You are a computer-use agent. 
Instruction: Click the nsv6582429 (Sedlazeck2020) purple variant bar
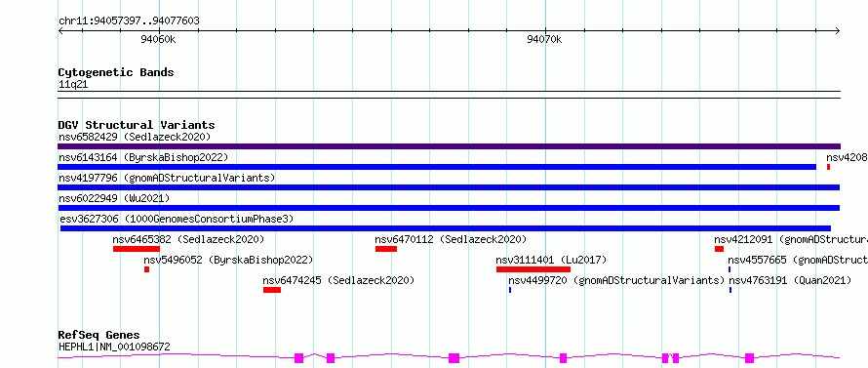tap(449, 146)
